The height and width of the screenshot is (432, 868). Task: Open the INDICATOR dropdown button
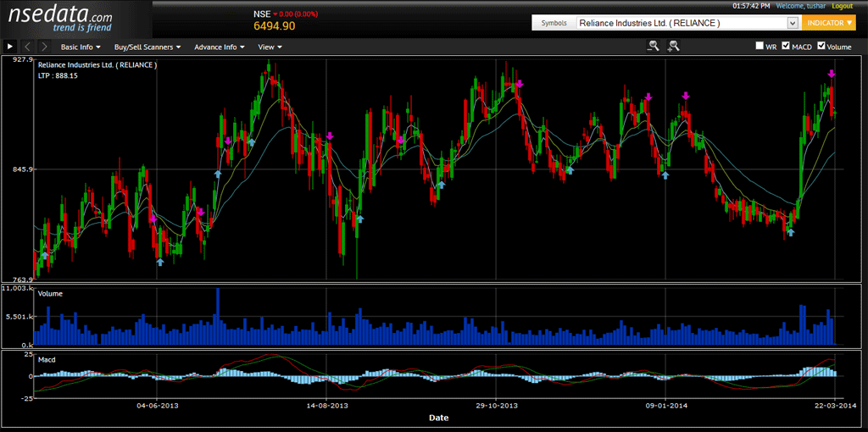829,23
